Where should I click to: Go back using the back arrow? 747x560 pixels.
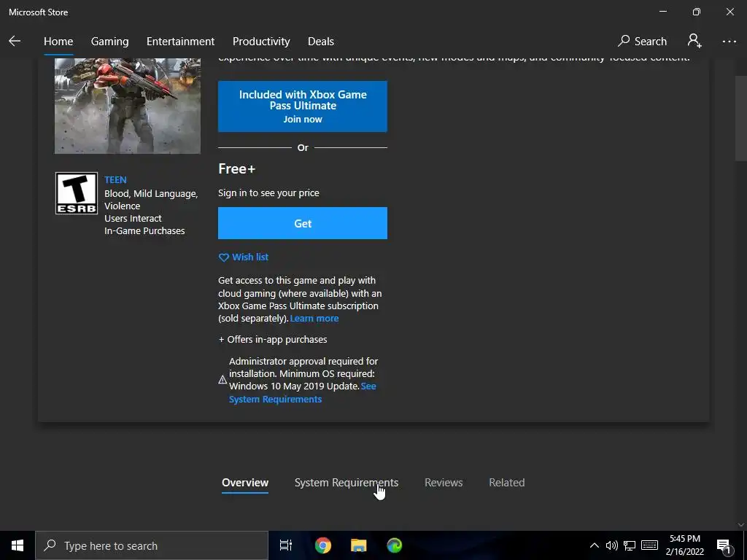pyautogui.click(x=15, y=42)
